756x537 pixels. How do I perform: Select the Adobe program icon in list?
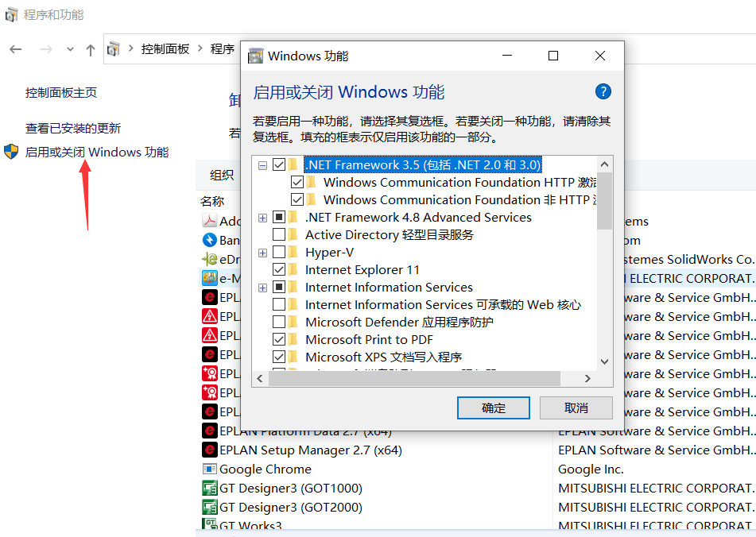click(210, 221)
